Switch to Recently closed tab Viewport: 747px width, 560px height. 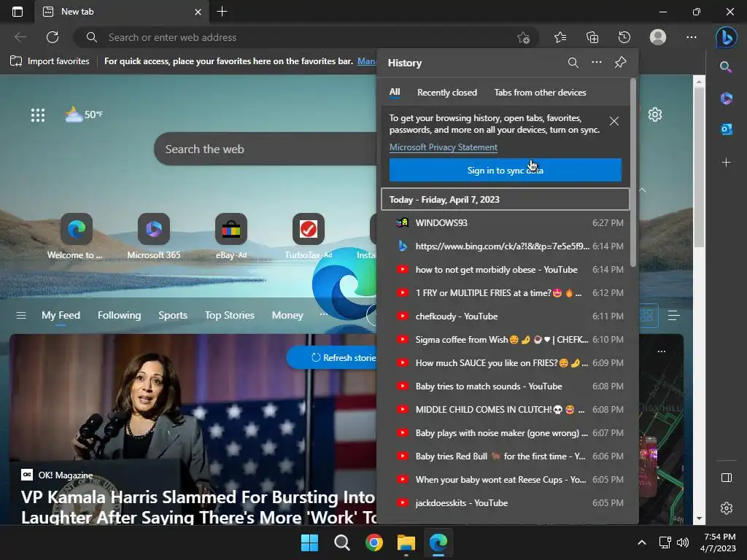447,93
